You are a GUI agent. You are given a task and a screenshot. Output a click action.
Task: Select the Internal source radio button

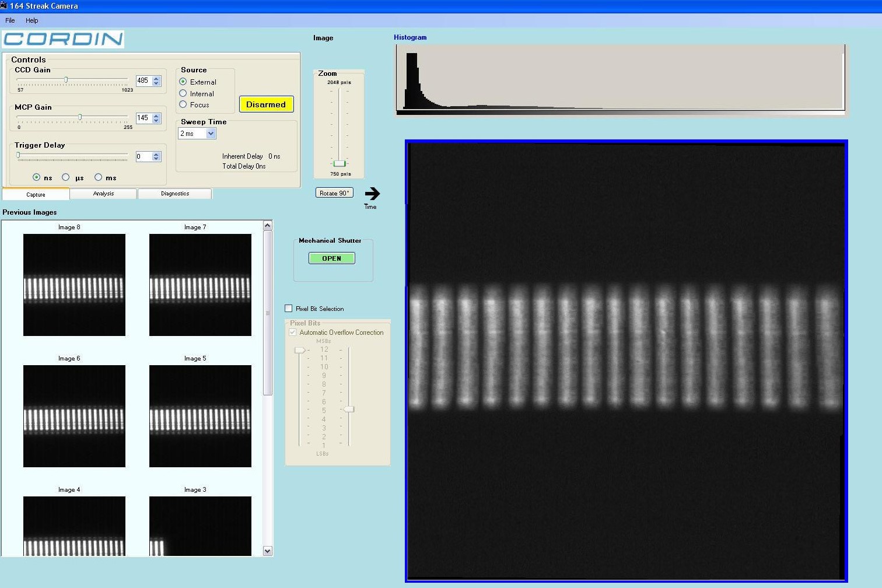click(x=183, y=93)
